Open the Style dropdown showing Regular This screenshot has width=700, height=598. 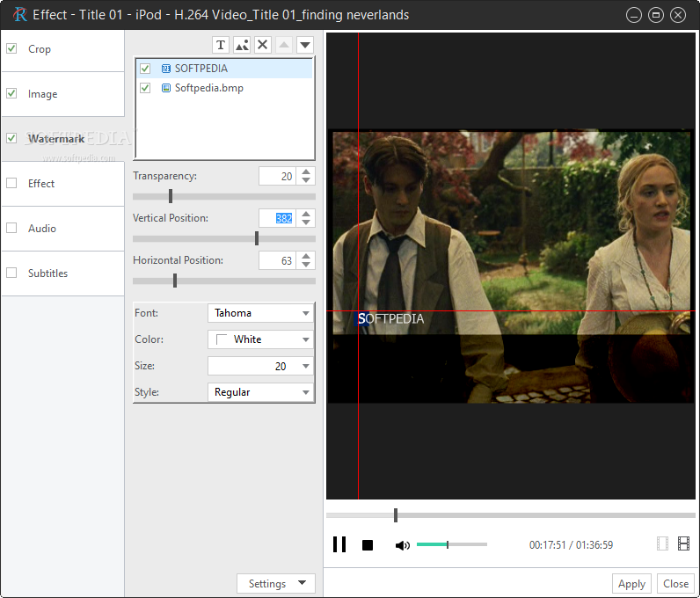[260, 392]
